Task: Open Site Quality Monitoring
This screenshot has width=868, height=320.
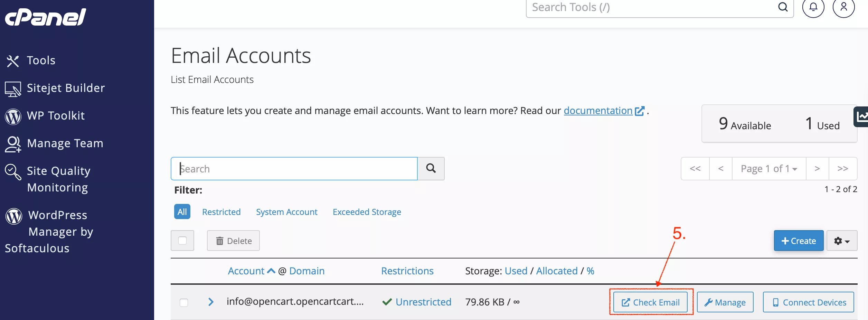Action: click(58, 179)
